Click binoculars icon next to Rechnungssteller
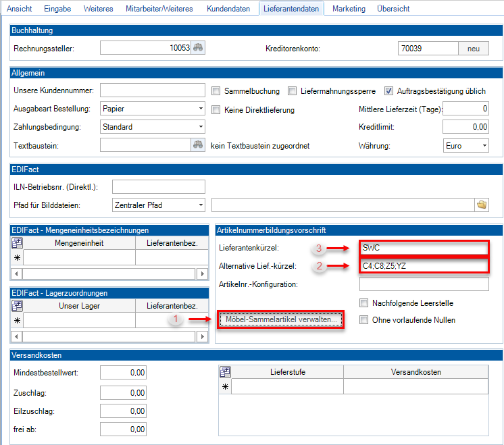 tap(197, 48)
